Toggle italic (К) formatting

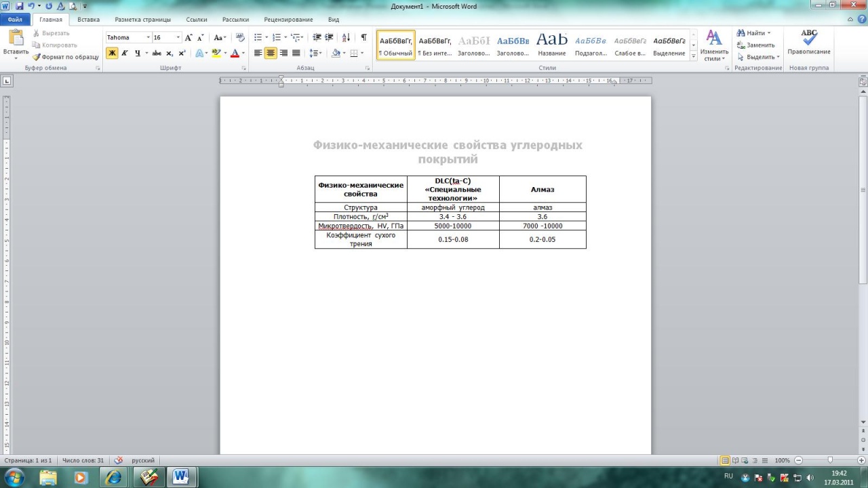click(125, 53)
